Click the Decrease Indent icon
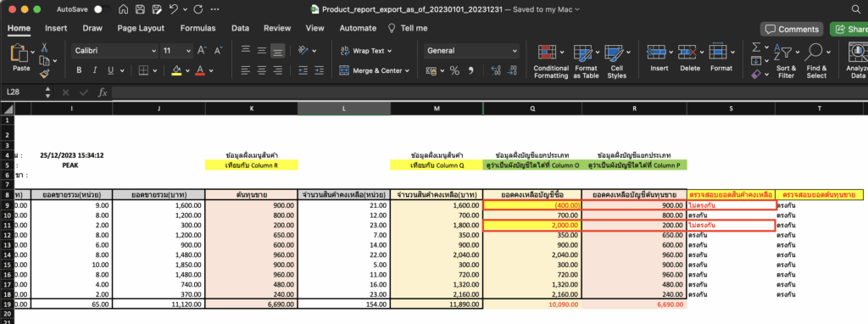This screenshot has height=324, width=868. pos(303,70)
